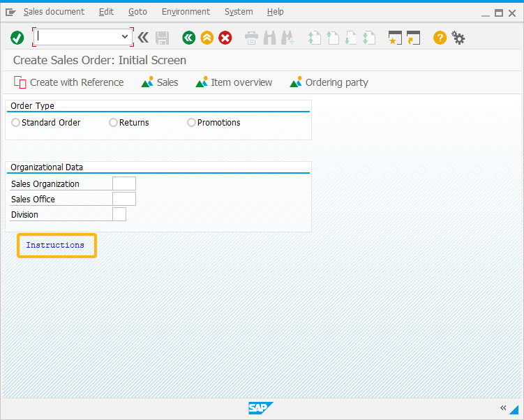Open the Help menu
Viewport: 524px width, 420px height.
coord(276,12)
